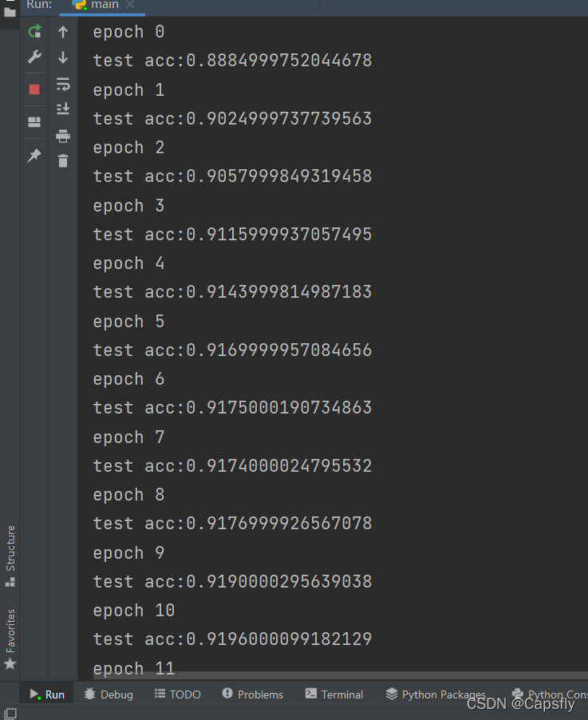Image resolution: width=588 pixels, height=720 pixels.
Task: Toggle tool window bars with bottom-left square icon
Action: pos(10,714)
